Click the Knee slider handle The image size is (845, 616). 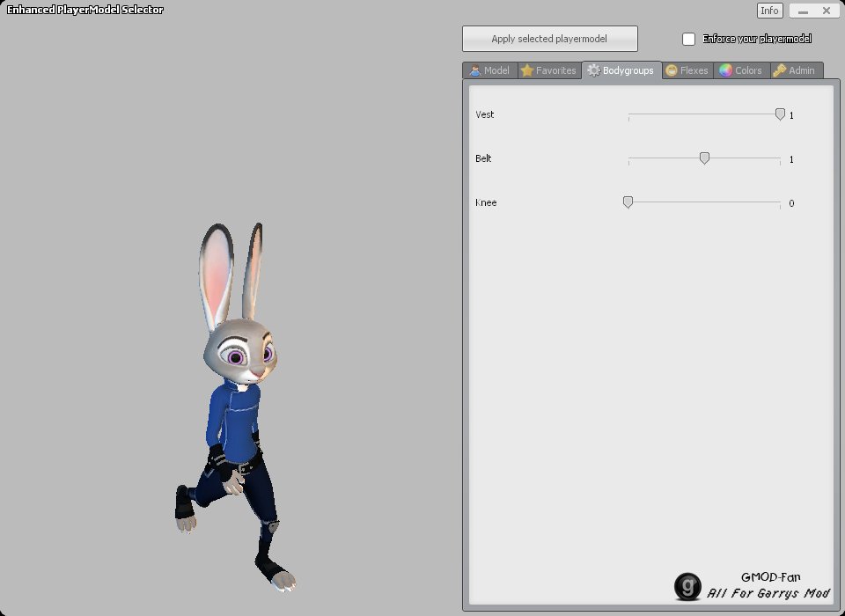[628, 202]
